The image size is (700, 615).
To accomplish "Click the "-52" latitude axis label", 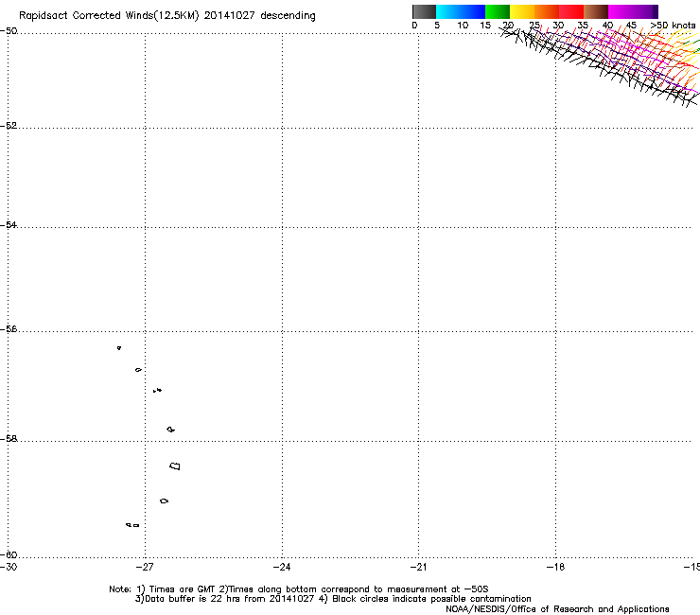I will [x=9, y=126].
